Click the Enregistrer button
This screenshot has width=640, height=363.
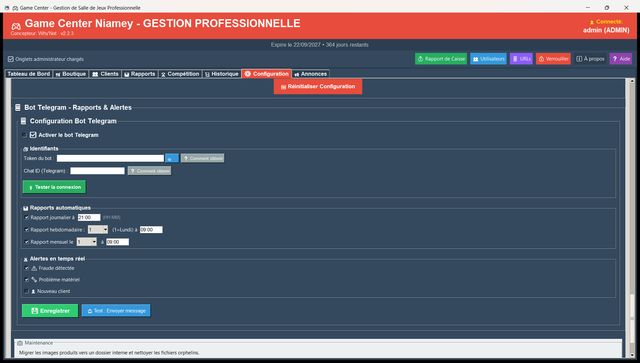click(x=50, y=311)
